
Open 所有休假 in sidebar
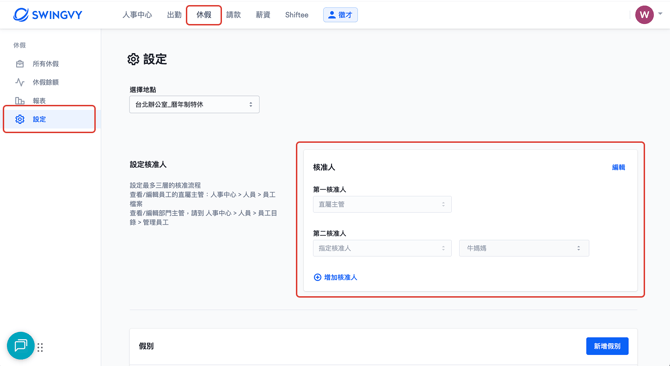tap(46, 64)
